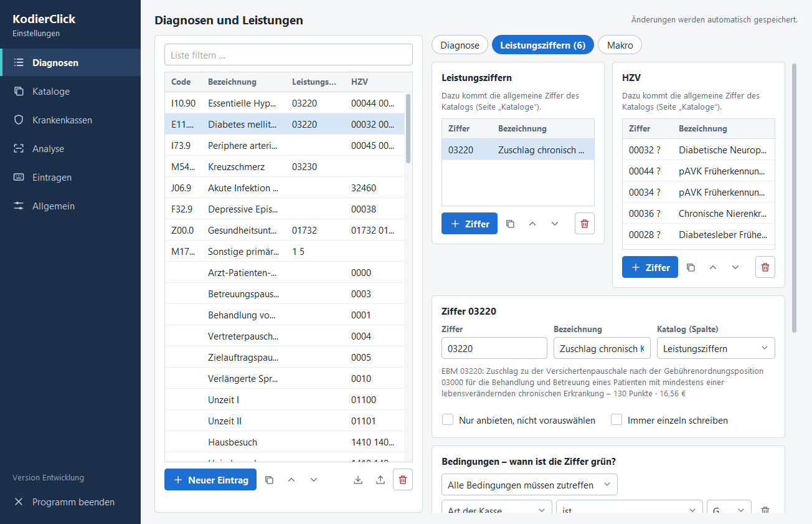Move the Ziffer up in the Leistungsziffern card
812x524 pixels.
coord(532,224)
